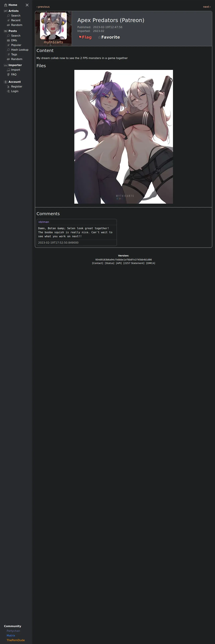
Task: Click the Import icon in sidebar
Action: click(x=9, y=70)
